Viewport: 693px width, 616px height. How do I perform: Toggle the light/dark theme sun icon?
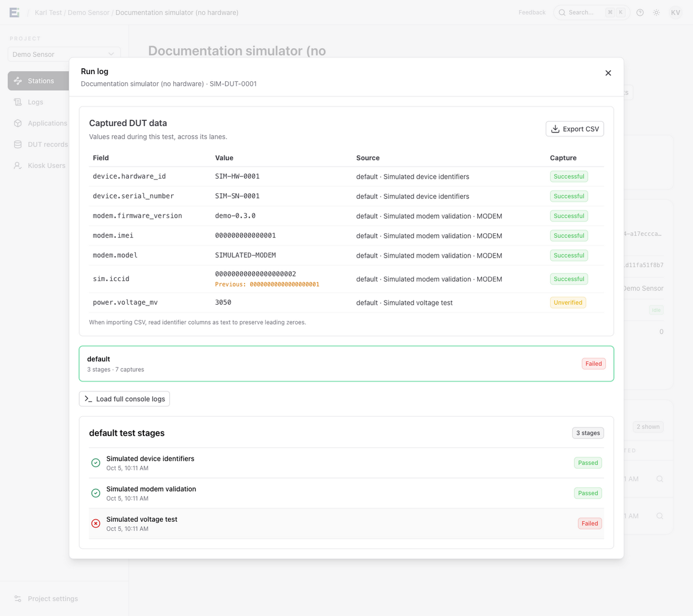click(656, 12)
